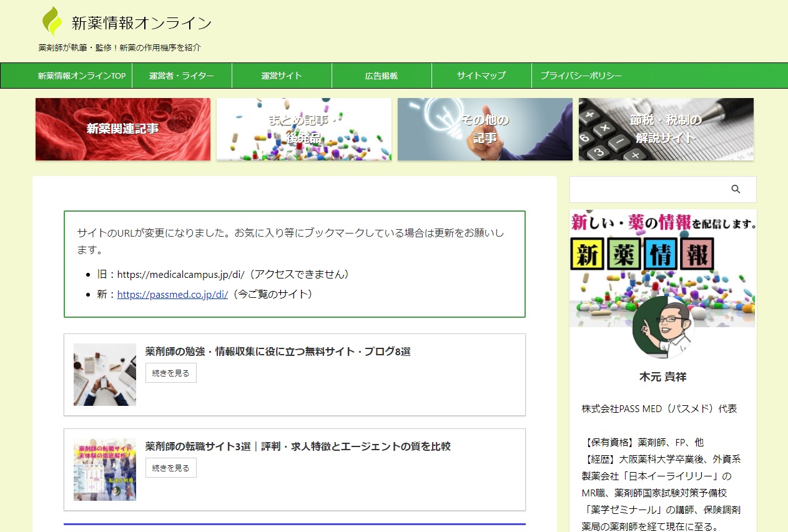Image resolution: width=788 pixels, height=532 pixels.
Task: Click the 木元 貴祥 cartoon avatar
Action: point(662,327)
